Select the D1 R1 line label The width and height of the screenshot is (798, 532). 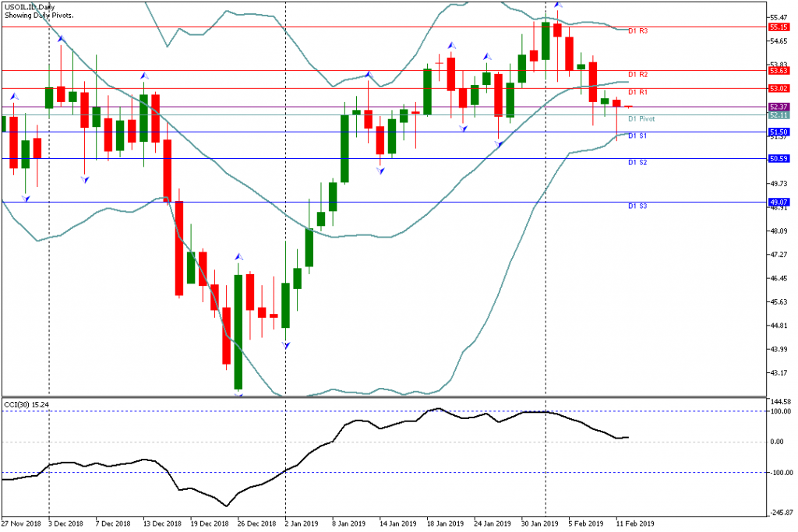tap(637, 93)
